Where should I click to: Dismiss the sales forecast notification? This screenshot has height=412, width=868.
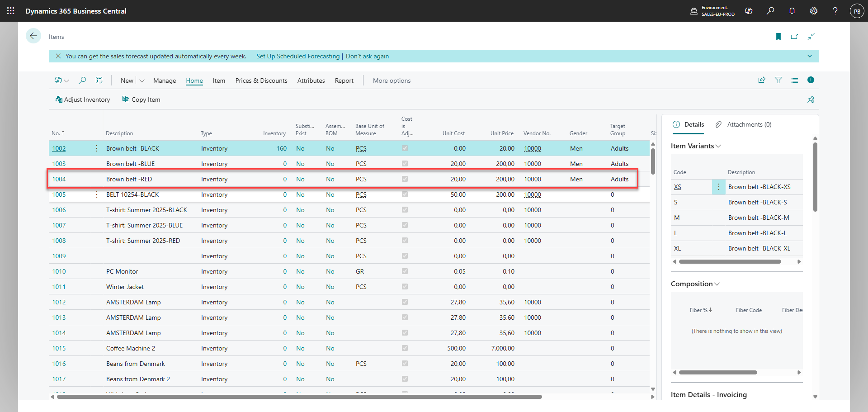pos(58,56)
